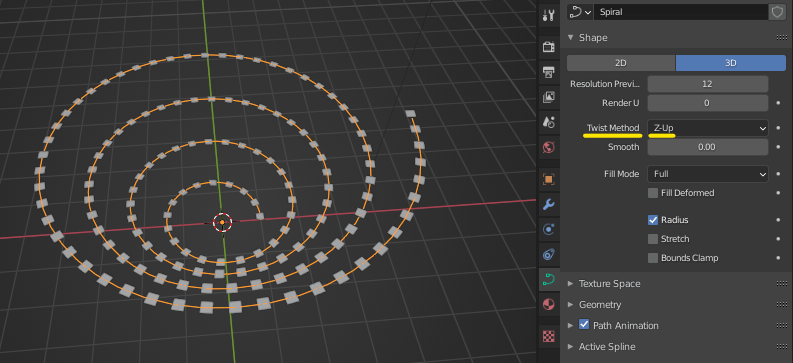Open the Render properties tab
793x363 pixels.
click(x=548, y=47)
